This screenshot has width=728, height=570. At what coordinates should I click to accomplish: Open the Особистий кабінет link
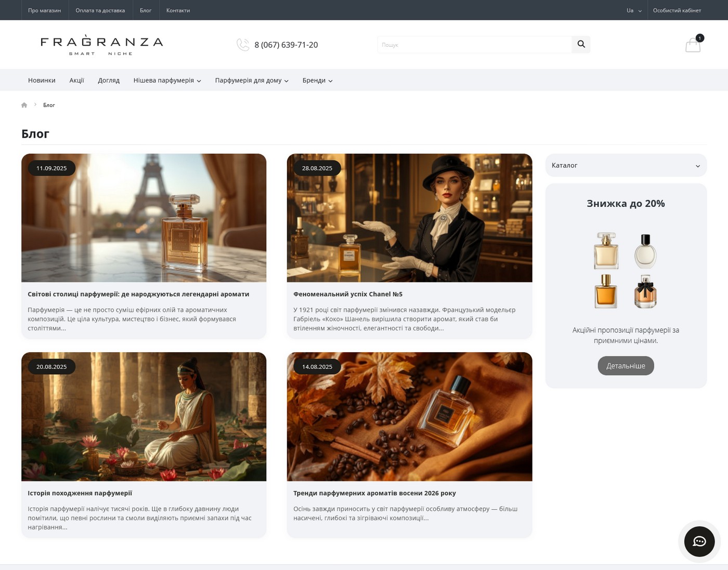pyautogui.click(x=677, y=10)
